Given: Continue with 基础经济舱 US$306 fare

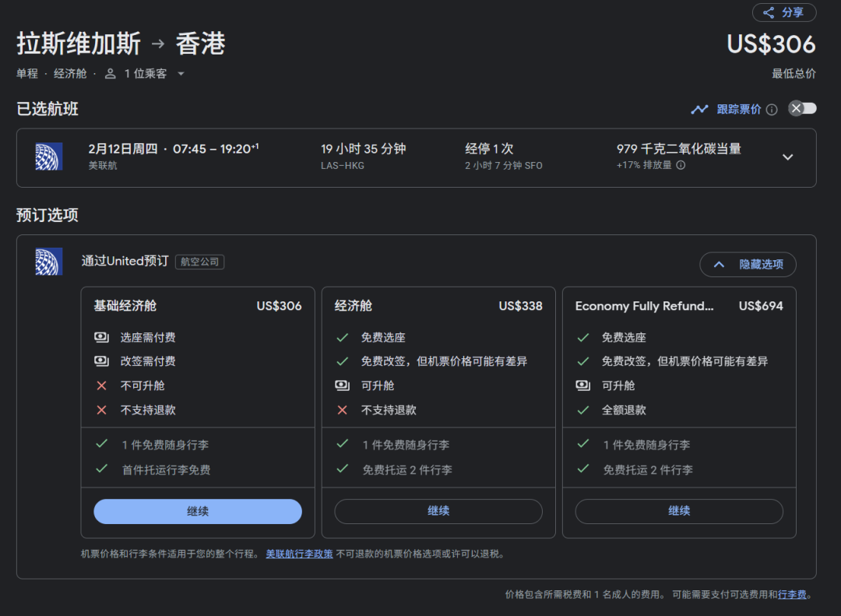Looking at the screenshot, I should [198, 512].
